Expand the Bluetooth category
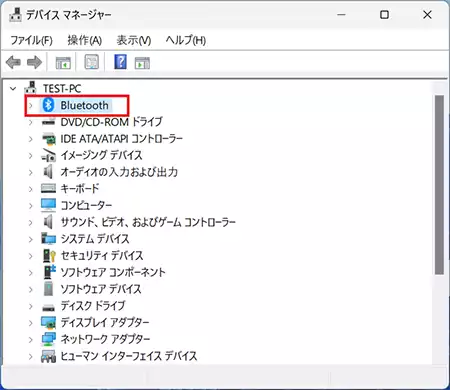This screenshot has height=390, width=450. tap(31, 105)
